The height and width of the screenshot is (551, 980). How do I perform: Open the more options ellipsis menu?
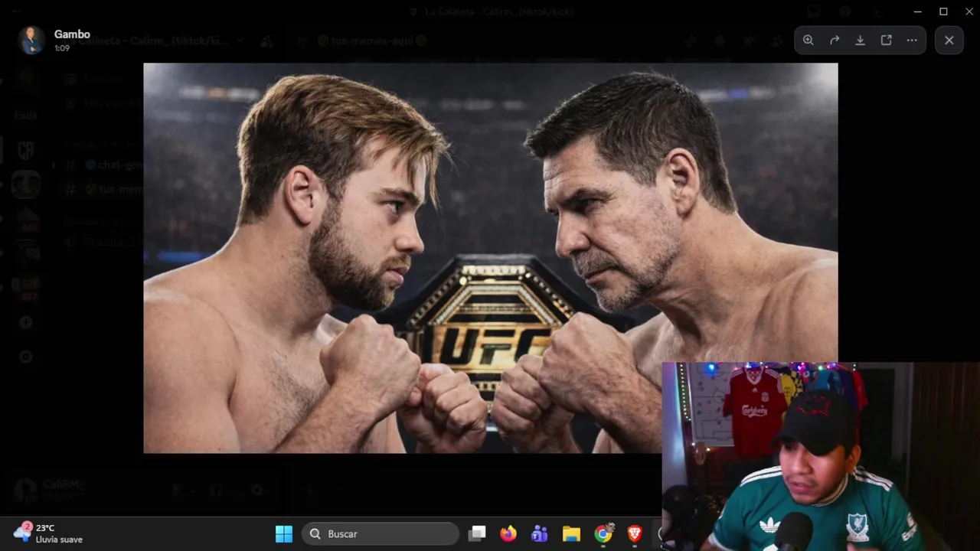pos(912,41)
